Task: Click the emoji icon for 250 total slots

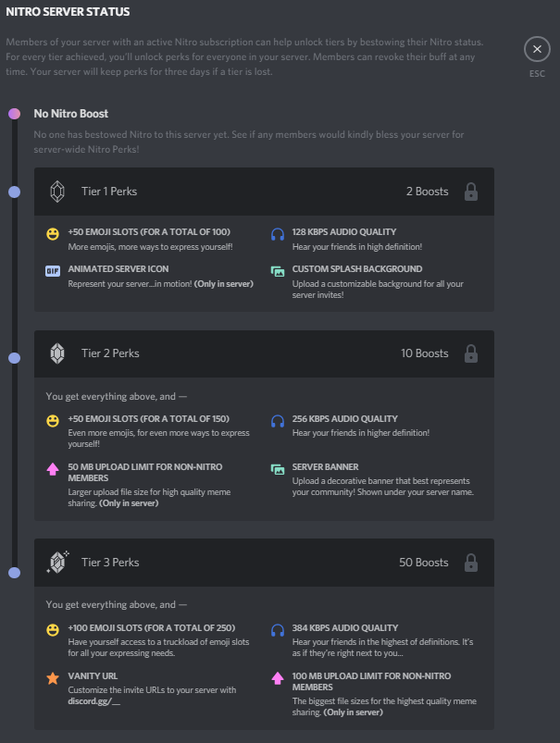Action: coord(53,630)
